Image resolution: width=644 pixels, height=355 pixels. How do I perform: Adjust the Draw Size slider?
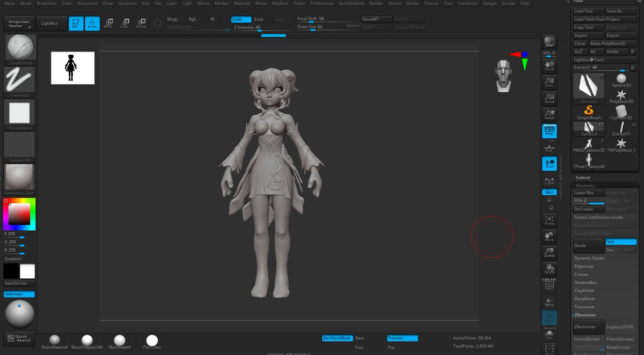(328, 26)
